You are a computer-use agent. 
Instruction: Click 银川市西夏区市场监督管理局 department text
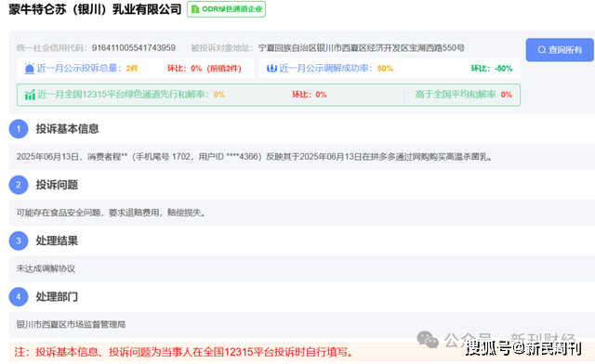(71, 325)
